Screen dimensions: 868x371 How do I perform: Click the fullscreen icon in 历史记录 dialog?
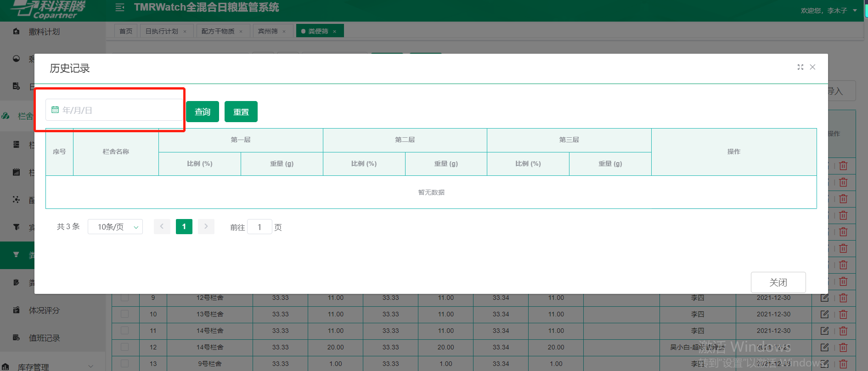[800, 67]
